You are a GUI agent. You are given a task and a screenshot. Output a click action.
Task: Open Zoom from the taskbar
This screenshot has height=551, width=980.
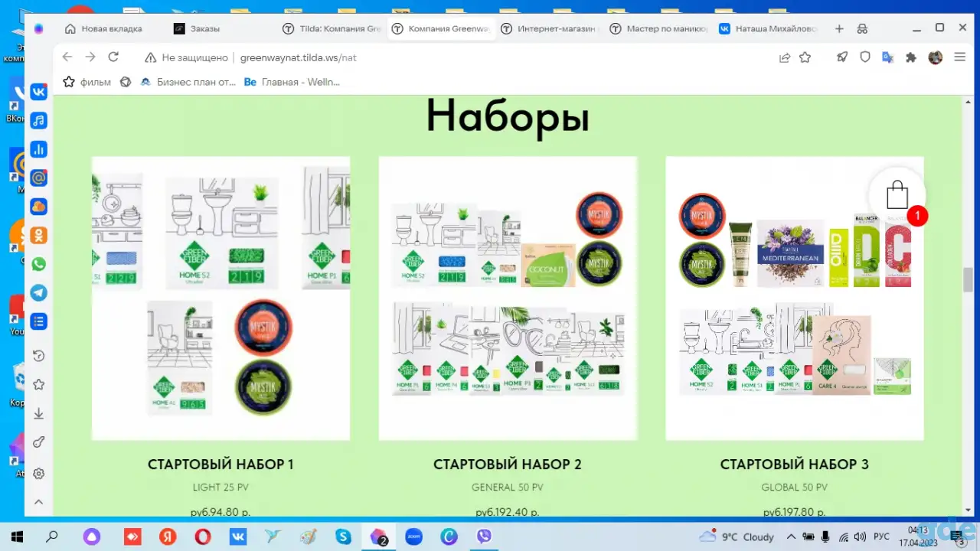413,536
